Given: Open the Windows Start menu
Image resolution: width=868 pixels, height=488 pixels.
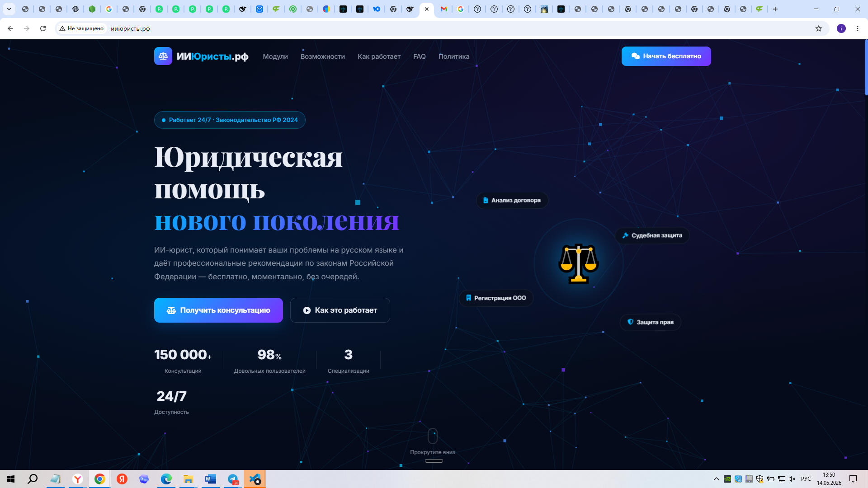Looking at the screenshot, I should (11, 479).
